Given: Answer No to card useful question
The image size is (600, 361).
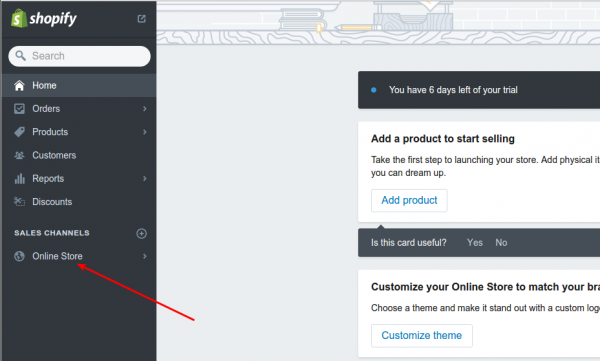Looking at the screenshot, I should [501, 243].
